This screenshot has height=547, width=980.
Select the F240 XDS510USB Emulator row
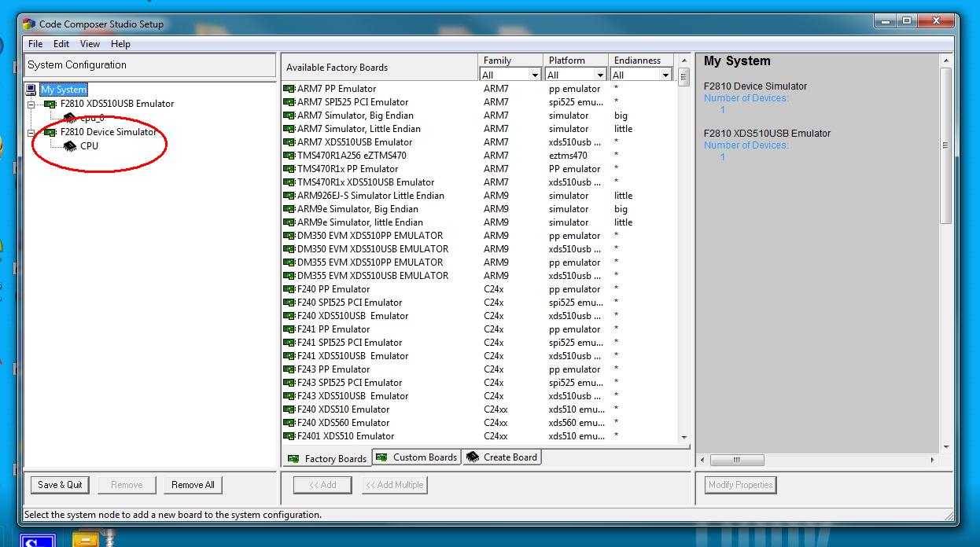pyautogui.click(x=479, y=316)
